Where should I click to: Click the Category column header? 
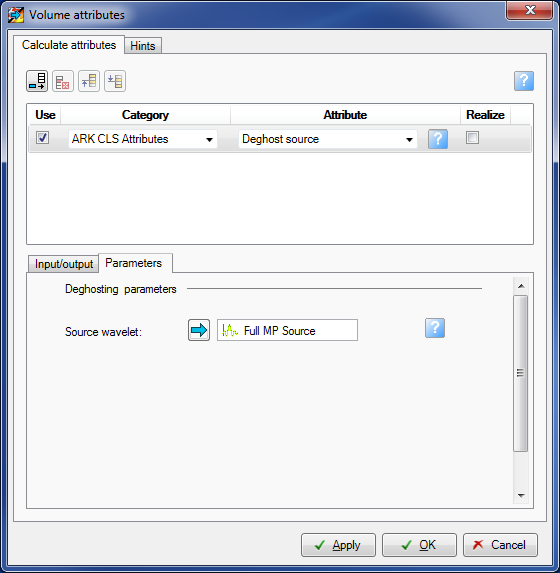[x=145, y=115]
